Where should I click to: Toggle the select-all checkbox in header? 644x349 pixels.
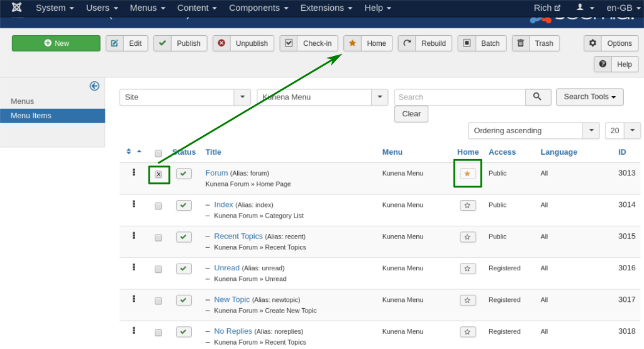[158, 153]
